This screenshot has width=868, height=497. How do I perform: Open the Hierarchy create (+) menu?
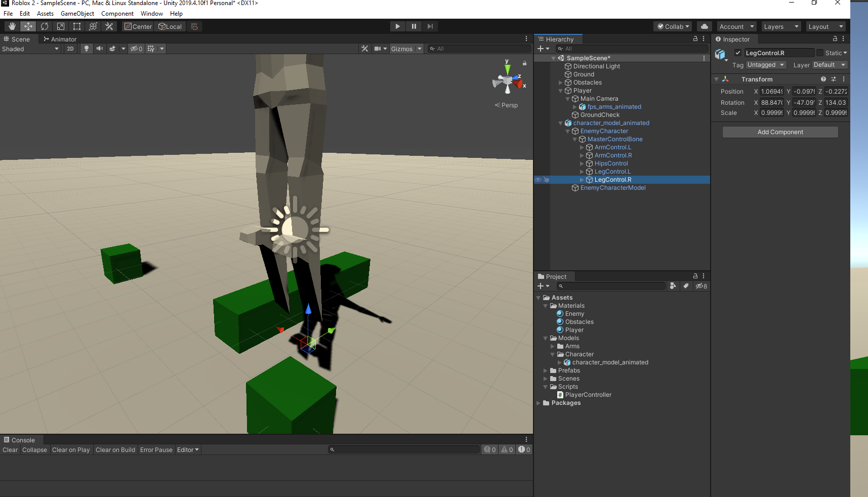pyautogui.click(x=543, y=49)
